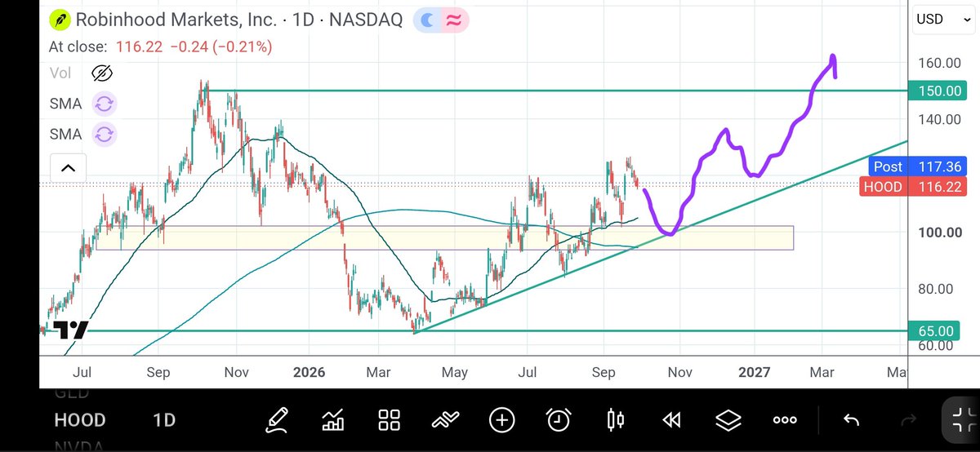Open the indicators chart icon
Screen dimensions: 980x452
coord(333,420)
